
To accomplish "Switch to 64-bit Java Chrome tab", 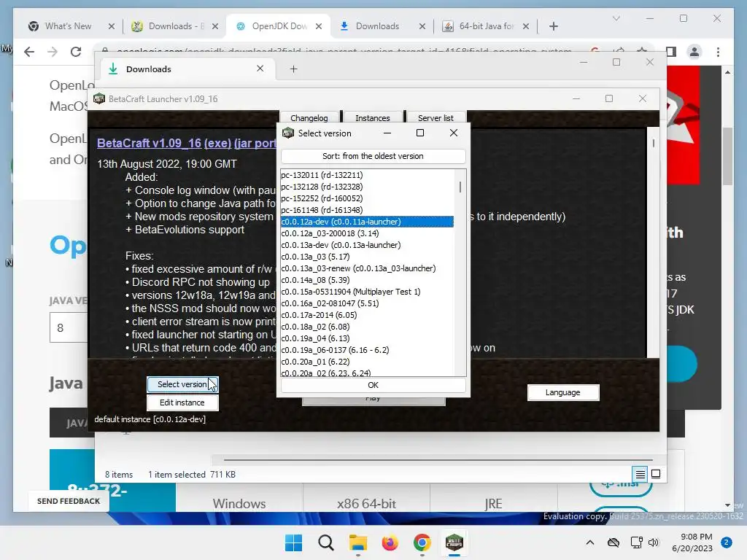I will [484, 26].
